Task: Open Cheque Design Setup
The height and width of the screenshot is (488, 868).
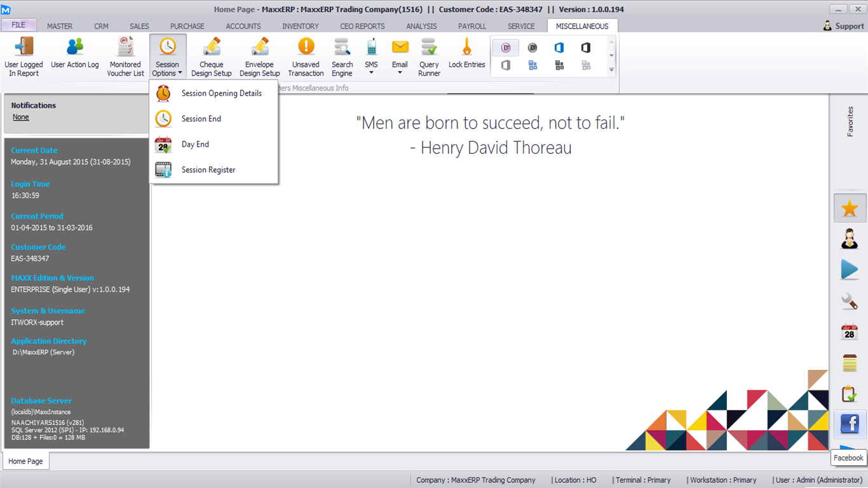Action: [x=211, y=57]
